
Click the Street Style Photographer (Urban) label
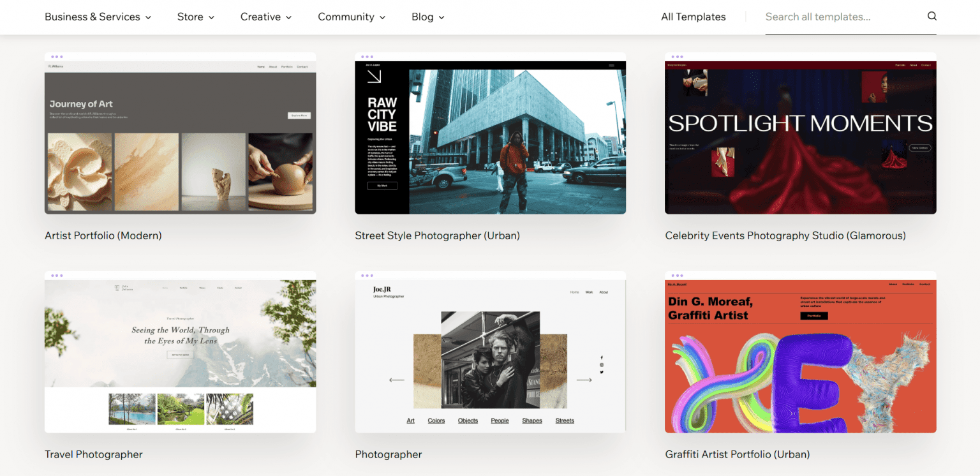pos(437,235)
